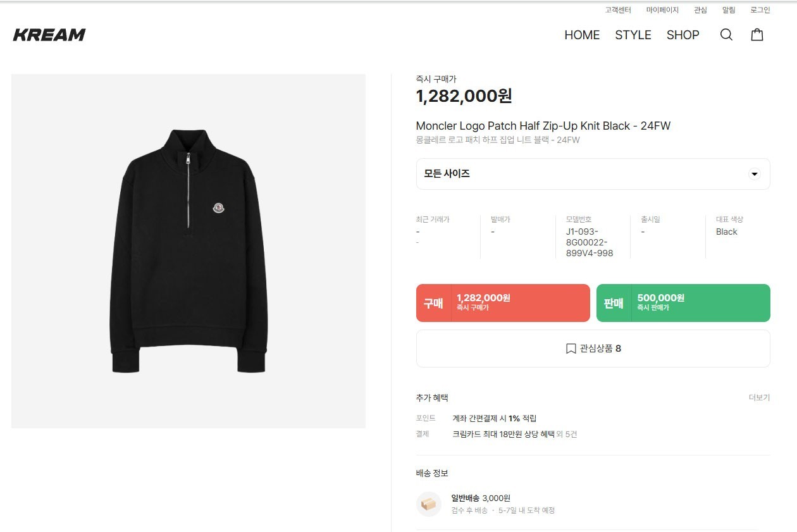The image size is (797, 532).
Task: Open the SHOP menu
Action: 683,35
